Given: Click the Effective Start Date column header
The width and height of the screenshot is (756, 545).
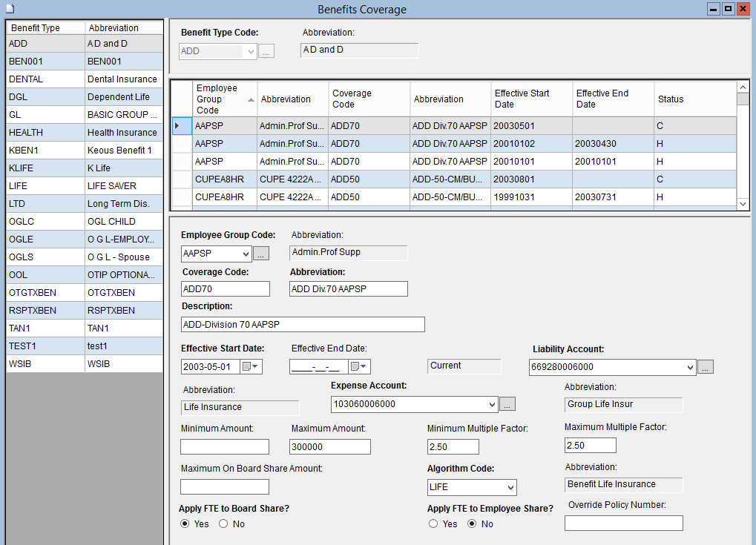Looking at the screenshot, I should coord(531,99).
